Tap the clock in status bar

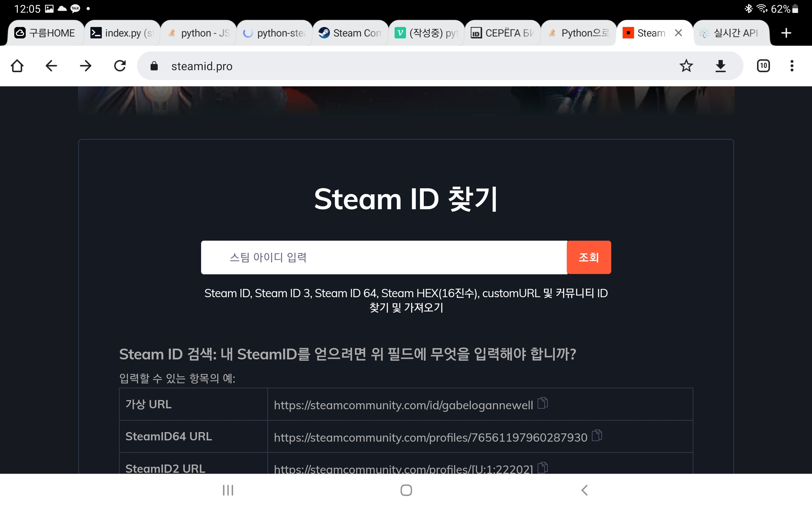tap(27, 9)
